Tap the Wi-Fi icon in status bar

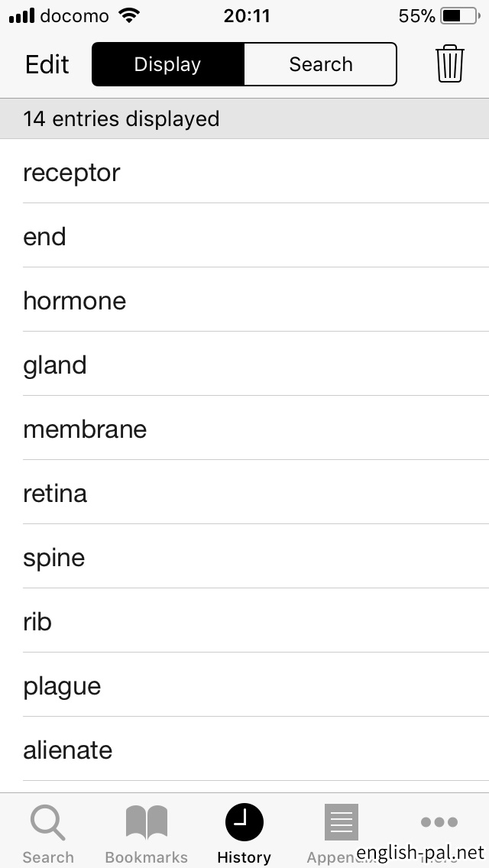point(130,16)
